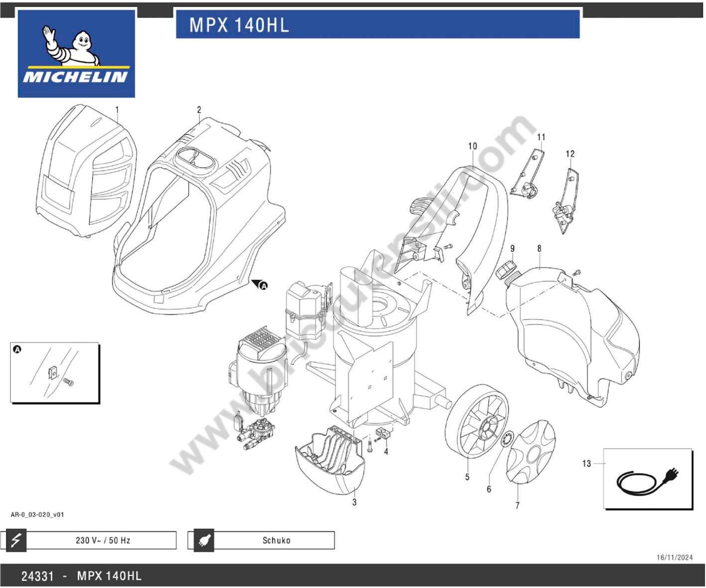Click the Michelin logo with Bibendum mascot
The width and height of the screenshot is (706, 588).
point(76,54)
